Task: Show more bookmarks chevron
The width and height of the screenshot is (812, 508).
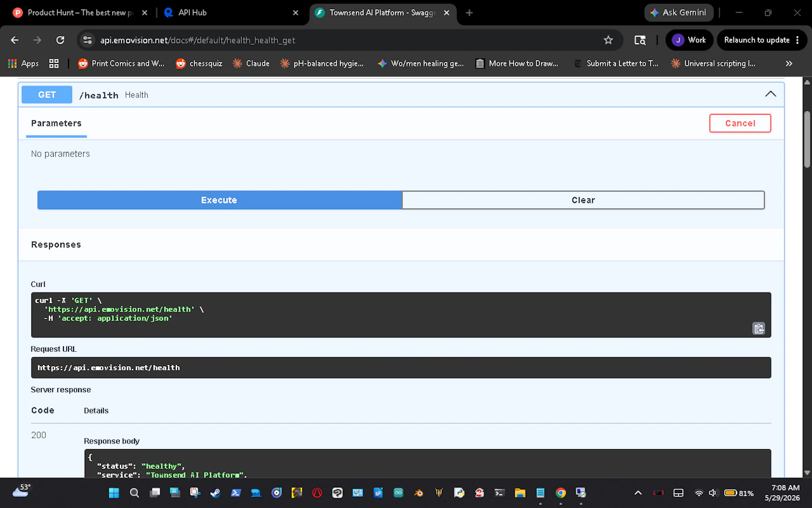Action: [x=789, y=63]
